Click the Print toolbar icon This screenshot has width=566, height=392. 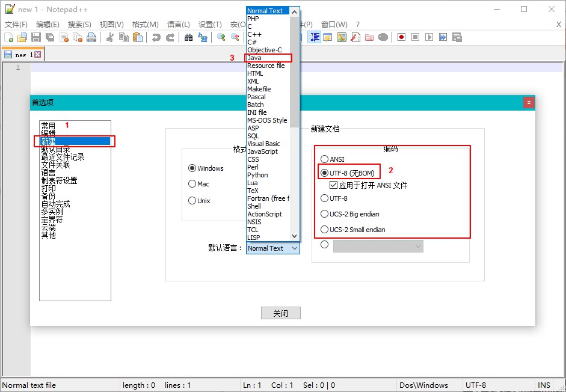(x=91, y=37)
